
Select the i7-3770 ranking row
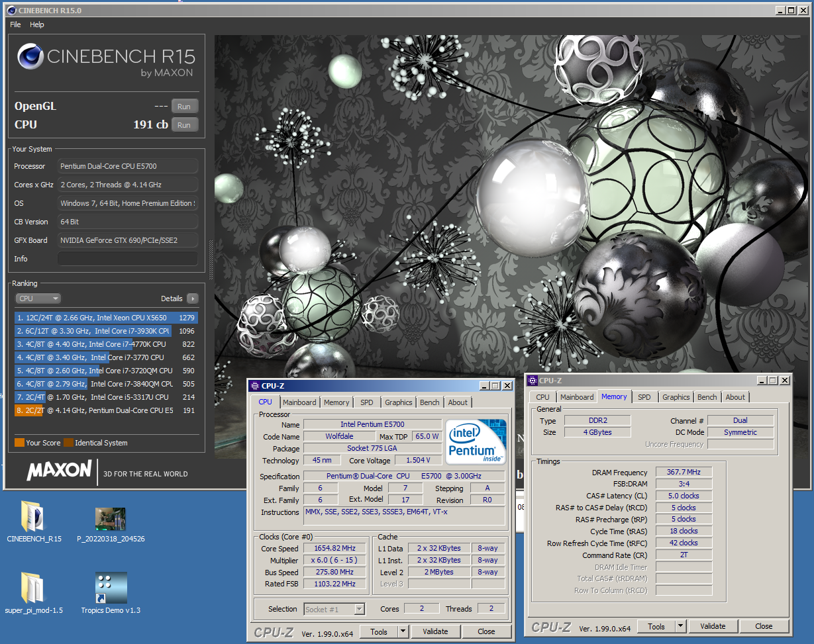[x=106, y=357]
